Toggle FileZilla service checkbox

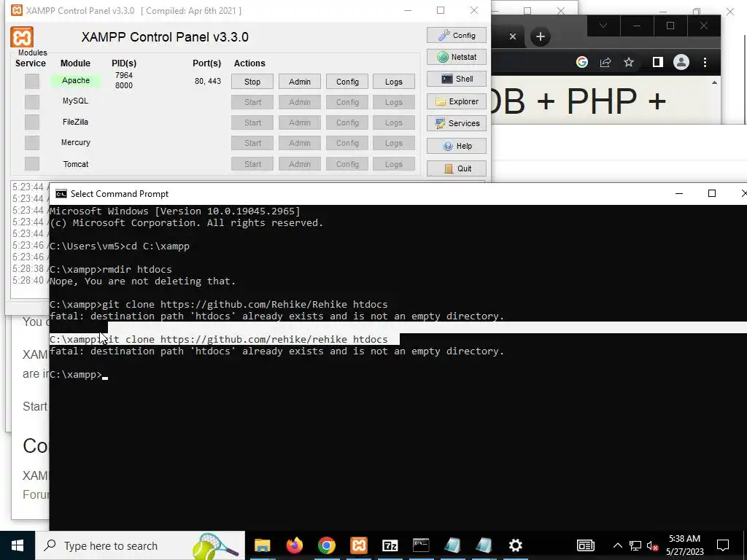coord(32,122)
